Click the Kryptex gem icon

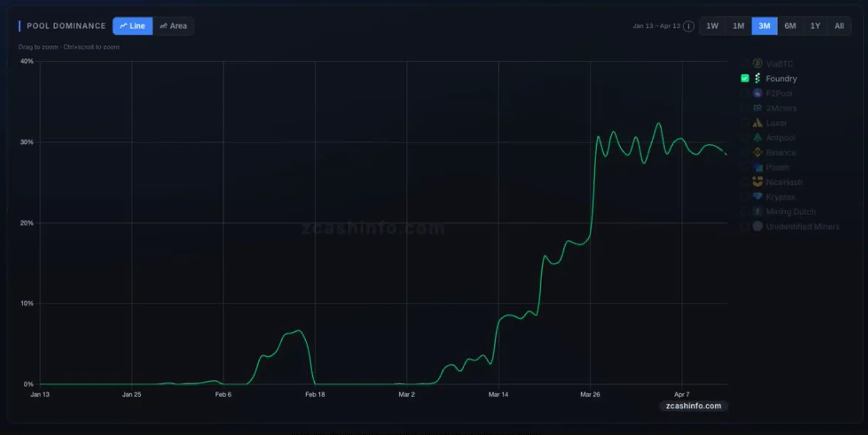[x=757, y=196]
